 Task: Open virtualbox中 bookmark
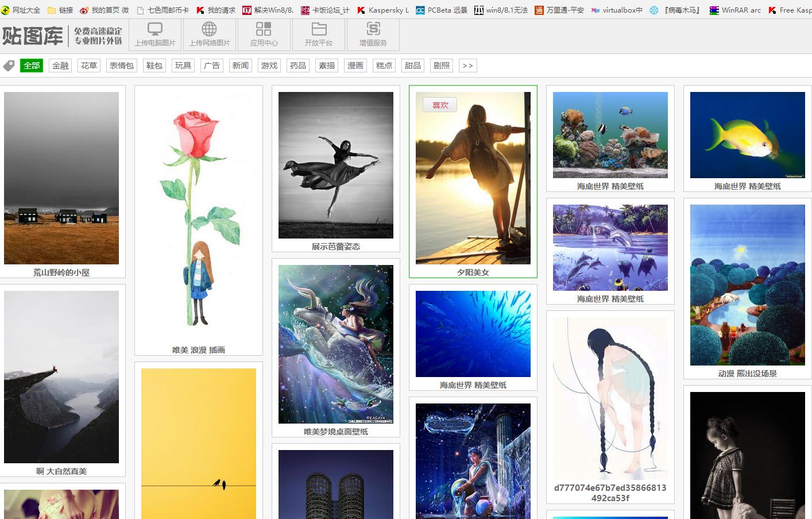pyautogui.click(x=617, y=10)
